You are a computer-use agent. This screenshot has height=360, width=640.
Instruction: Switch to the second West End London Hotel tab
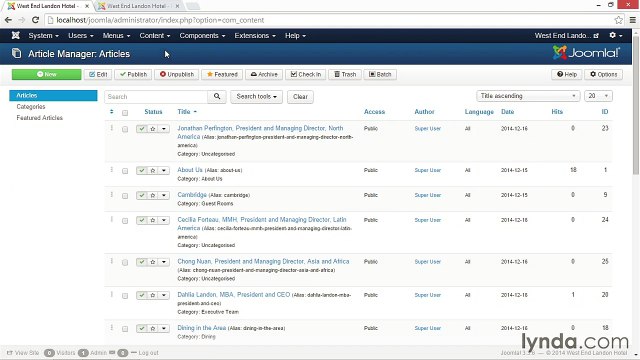[x=139, y=6]
